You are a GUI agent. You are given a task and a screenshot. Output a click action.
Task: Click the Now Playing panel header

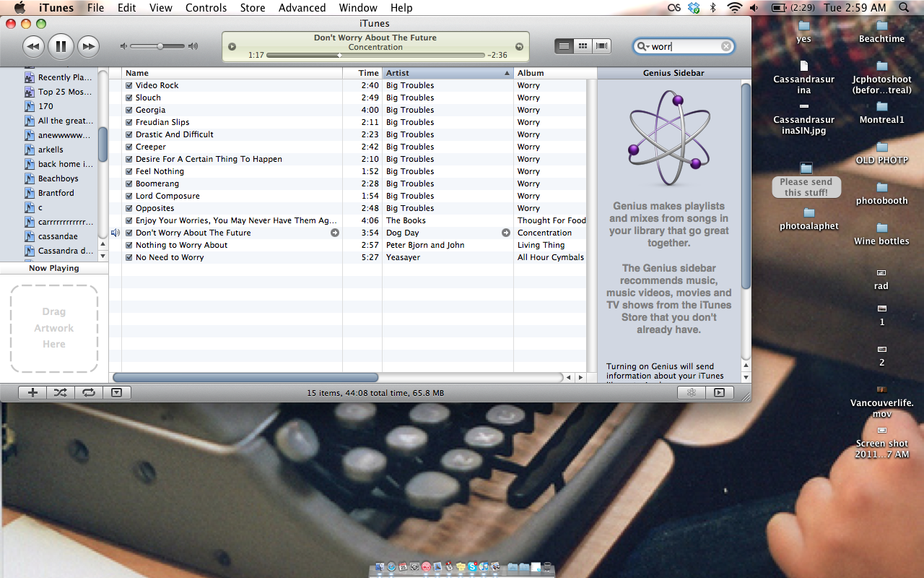click(x=54, y=268)
